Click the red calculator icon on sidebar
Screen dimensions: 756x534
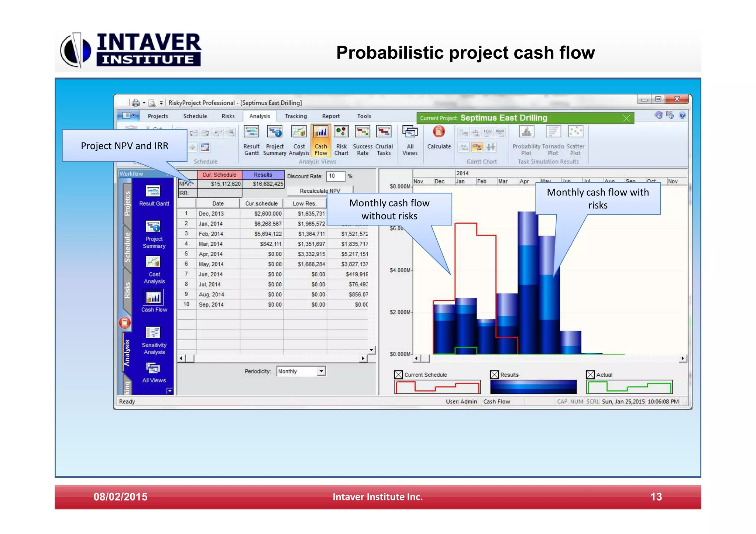(125, 323)
